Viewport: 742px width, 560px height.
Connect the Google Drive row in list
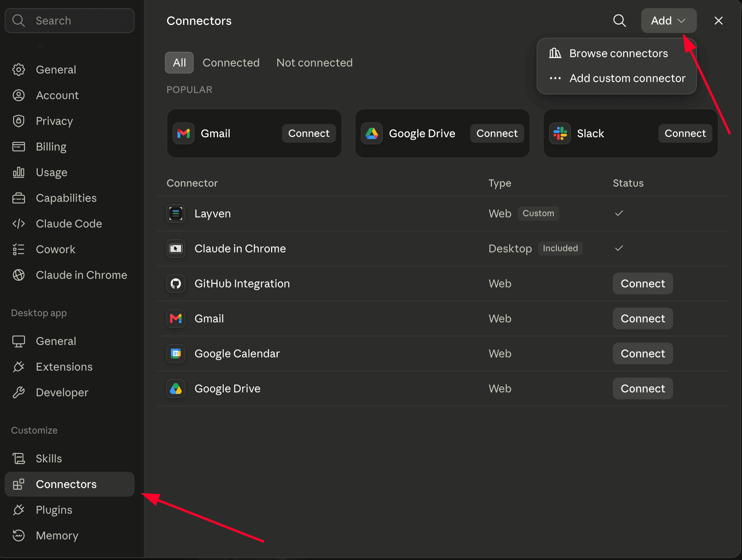click(643, 388)
